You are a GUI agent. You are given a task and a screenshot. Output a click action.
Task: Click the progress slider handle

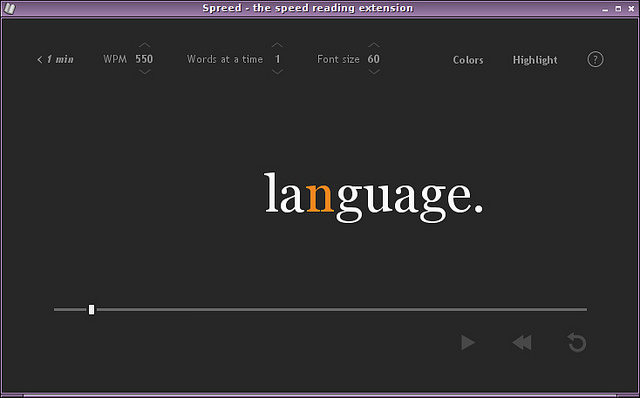pyautogui.click(x=91, y=309)
